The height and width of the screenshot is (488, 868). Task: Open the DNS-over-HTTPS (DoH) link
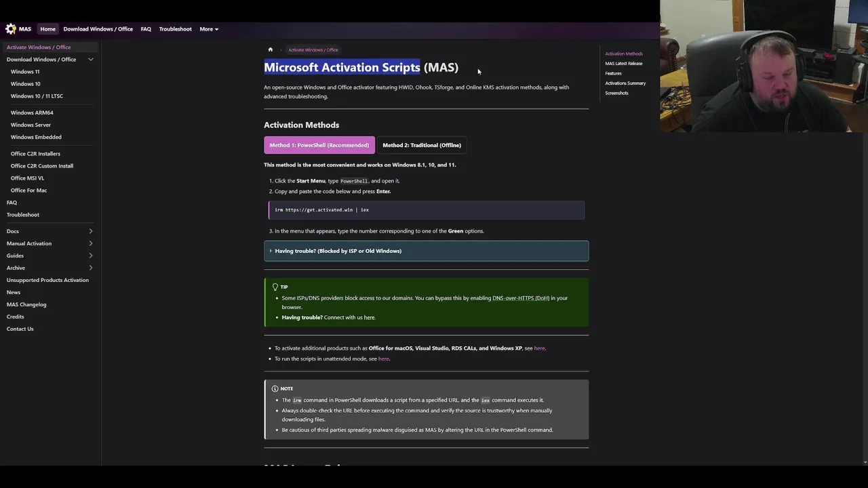(521, 298)
